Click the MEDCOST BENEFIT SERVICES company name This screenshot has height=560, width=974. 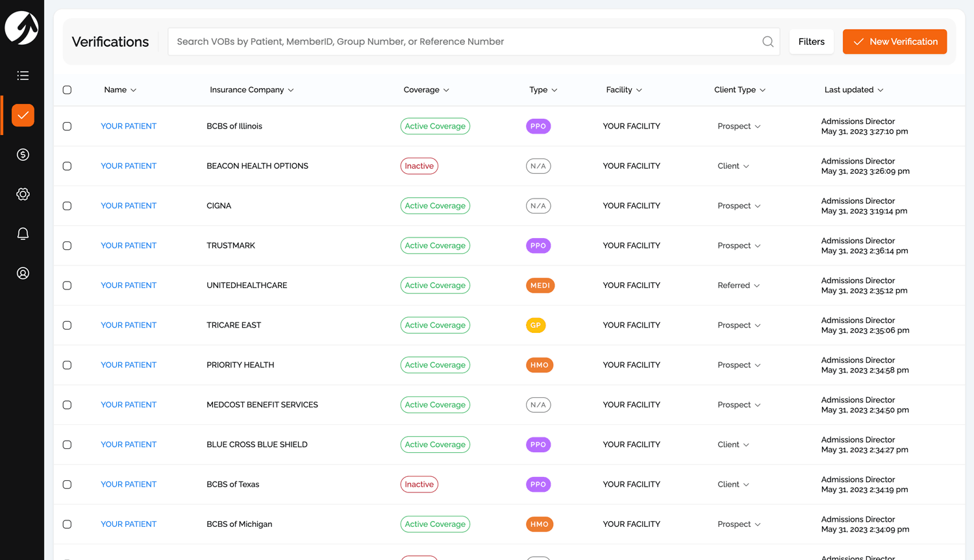pos(262,405)
